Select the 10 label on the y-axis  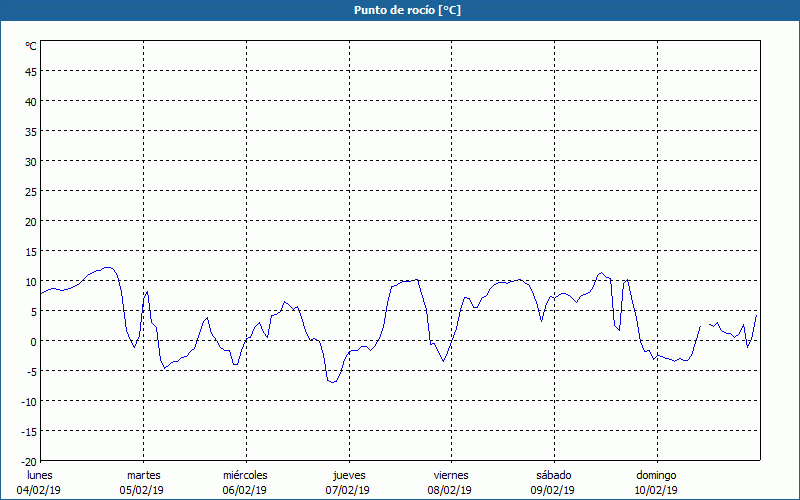coord(30,281)
